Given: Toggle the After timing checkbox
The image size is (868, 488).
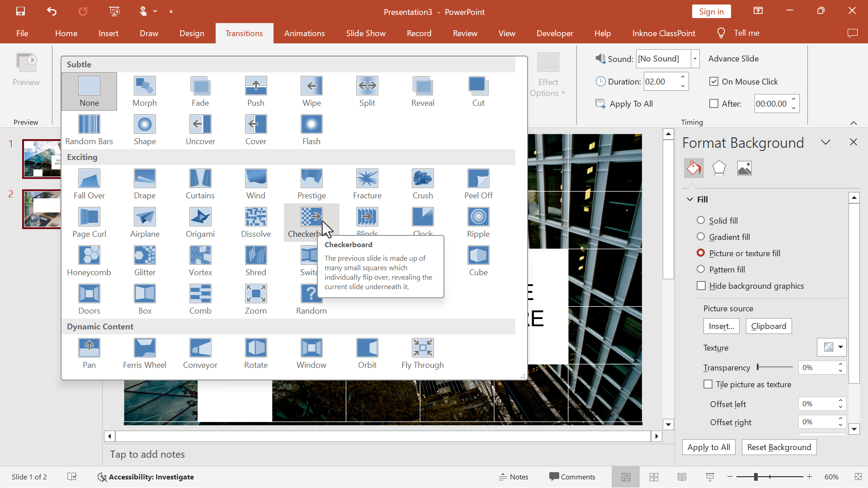Looking at the screenshot, I should [714, 103].
